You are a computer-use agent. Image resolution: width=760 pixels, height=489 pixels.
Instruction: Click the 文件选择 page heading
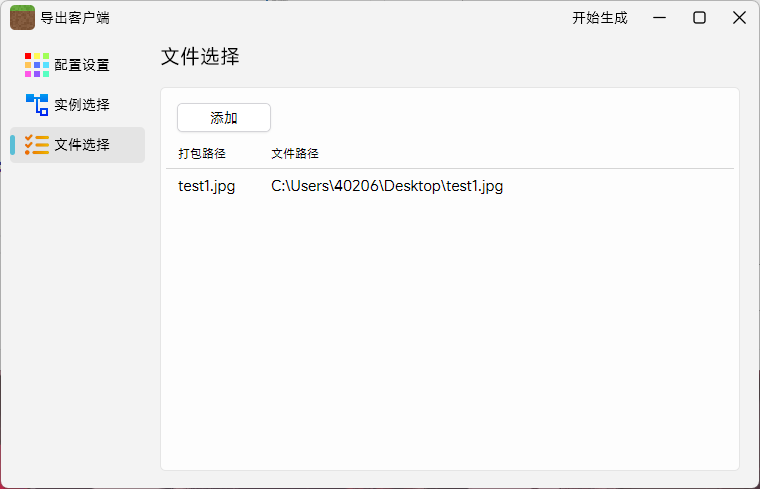[200, 57]
